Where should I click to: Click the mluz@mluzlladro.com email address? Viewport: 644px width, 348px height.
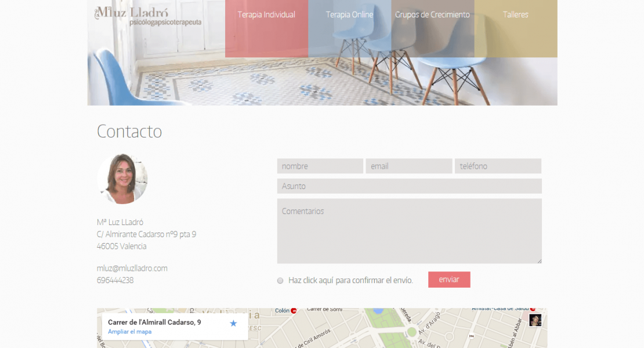(x=132, y=268)
